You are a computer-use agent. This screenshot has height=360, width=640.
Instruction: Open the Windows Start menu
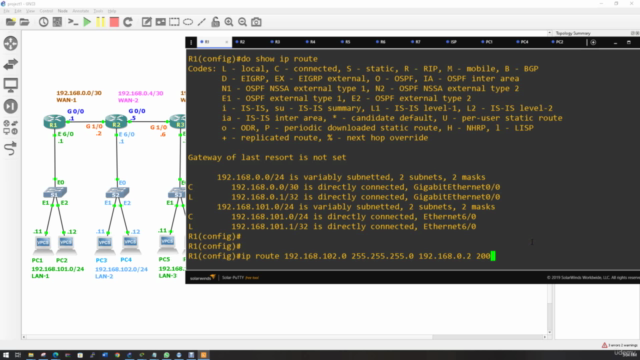point(6,355)
